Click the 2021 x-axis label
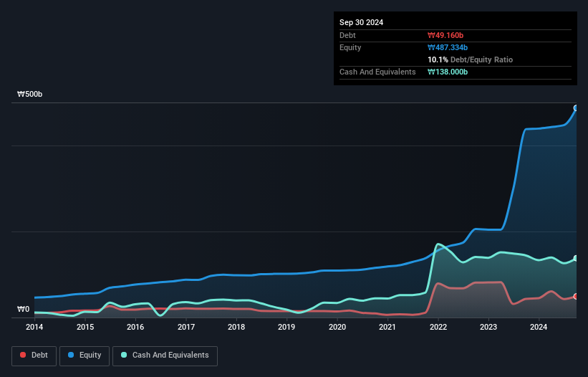The image size is (588, 377). pyautogui.click(x=387, y=327)
